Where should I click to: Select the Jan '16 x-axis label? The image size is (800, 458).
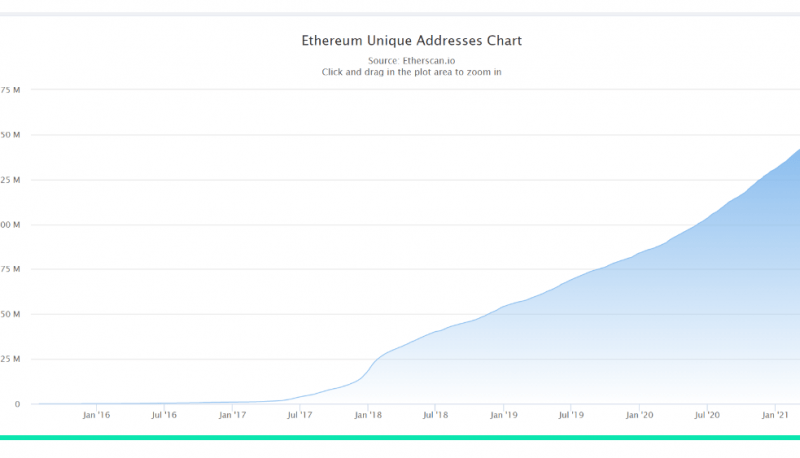(96, 414)
